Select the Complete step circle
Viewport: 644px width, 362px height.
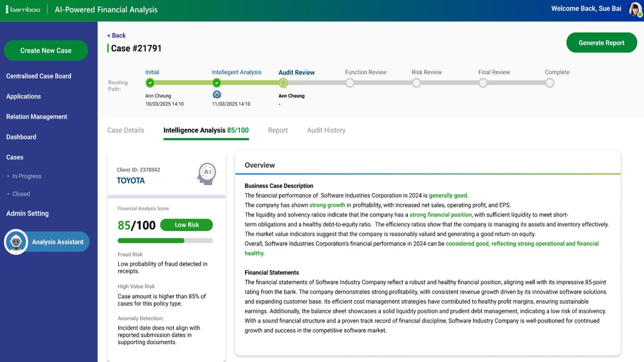(x=549, y=83)
